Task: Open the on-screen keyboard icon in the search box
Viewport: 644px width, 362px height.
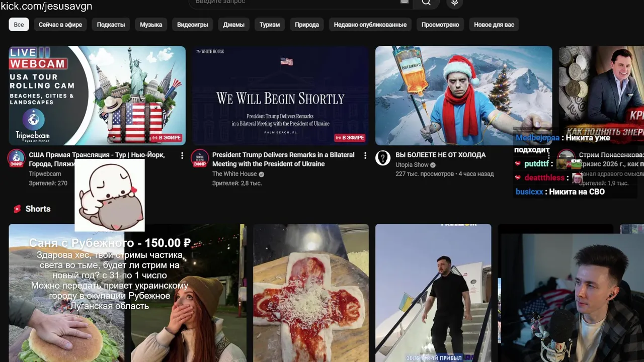Action: (x=404, y=2)
